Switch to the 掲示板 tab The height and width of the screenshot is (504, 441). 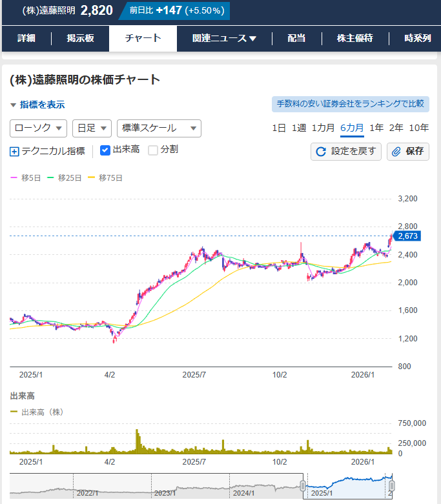[80, 38]
